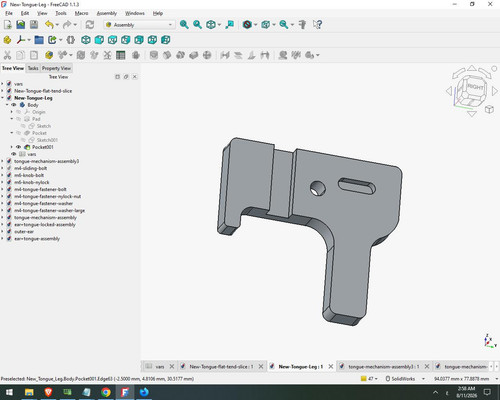Click the Create Assembly toolbar icon
This screenshot has height=400, width=500.
coord(49,55)
